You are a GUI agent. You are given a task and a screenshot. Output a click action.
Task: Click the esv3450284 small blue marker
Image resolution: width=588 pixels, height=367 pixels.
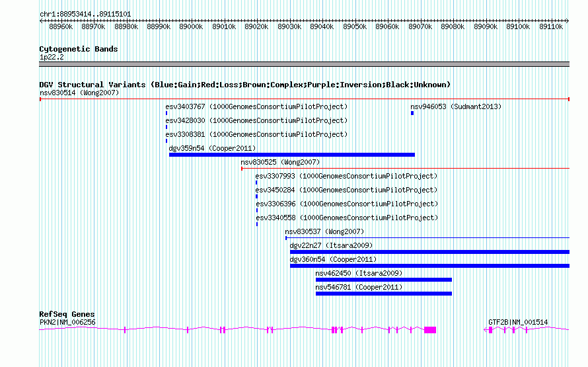click(256, 196)
